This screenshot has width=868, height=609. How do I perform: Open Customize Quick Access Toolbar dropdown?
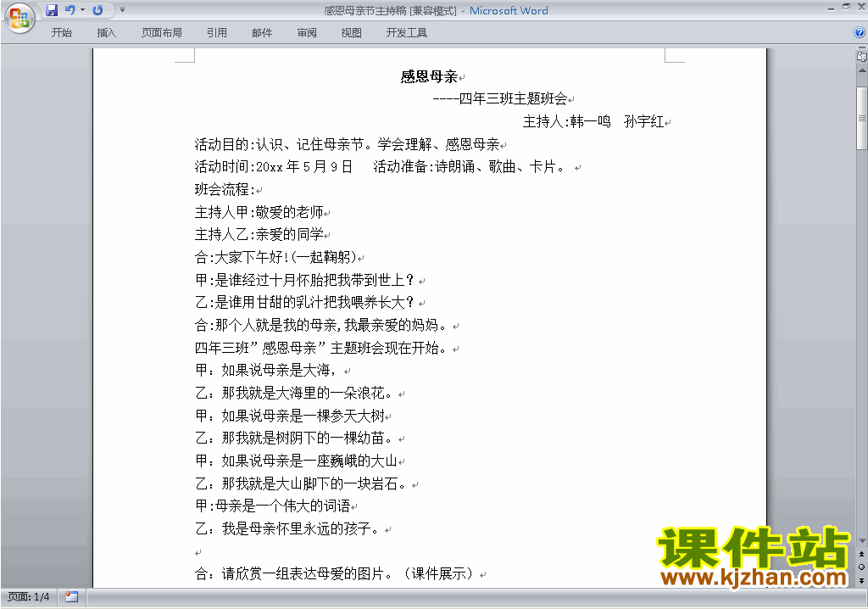[122, 10]
